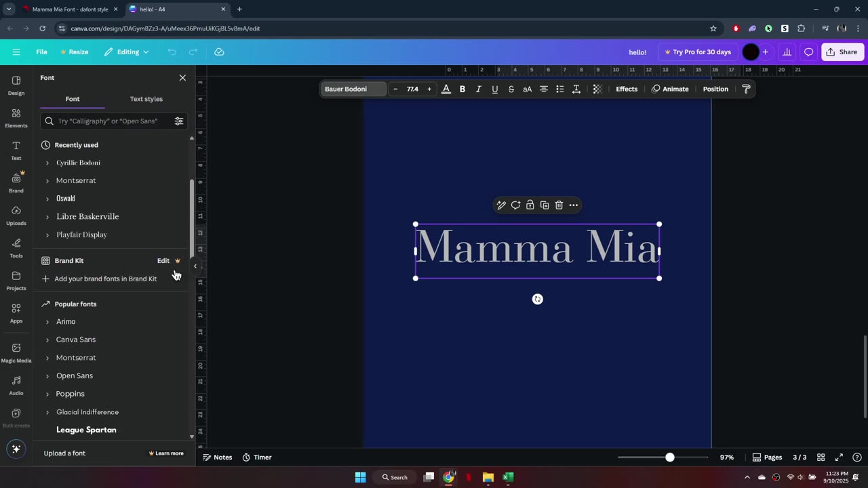This screenshot has height=488, width=868.
Task: Change text alignment
Action: pos(544,89)
